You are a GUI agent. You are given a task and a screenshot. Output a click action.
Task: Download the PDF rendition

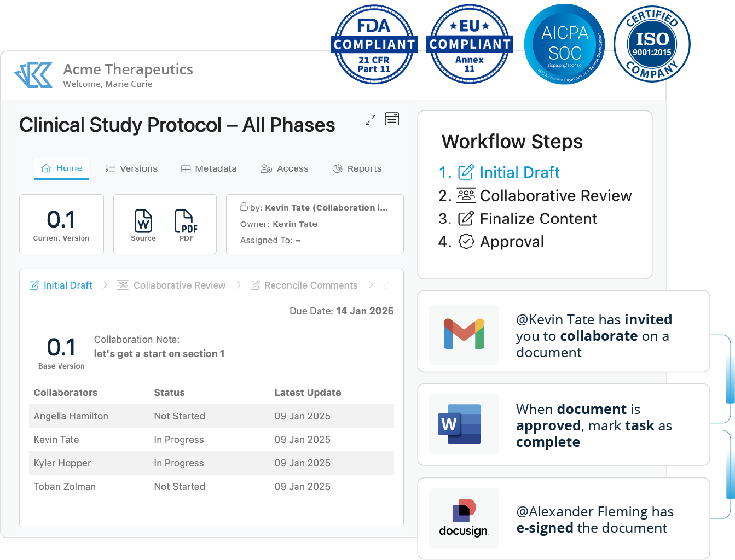click(x=186, y=225)
